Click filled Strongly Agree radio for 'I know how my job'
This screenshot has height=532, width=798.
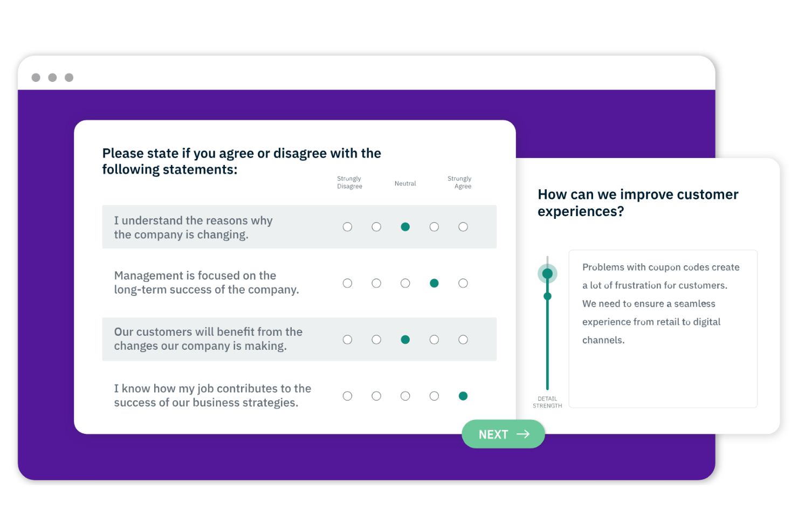coord(463,396)
